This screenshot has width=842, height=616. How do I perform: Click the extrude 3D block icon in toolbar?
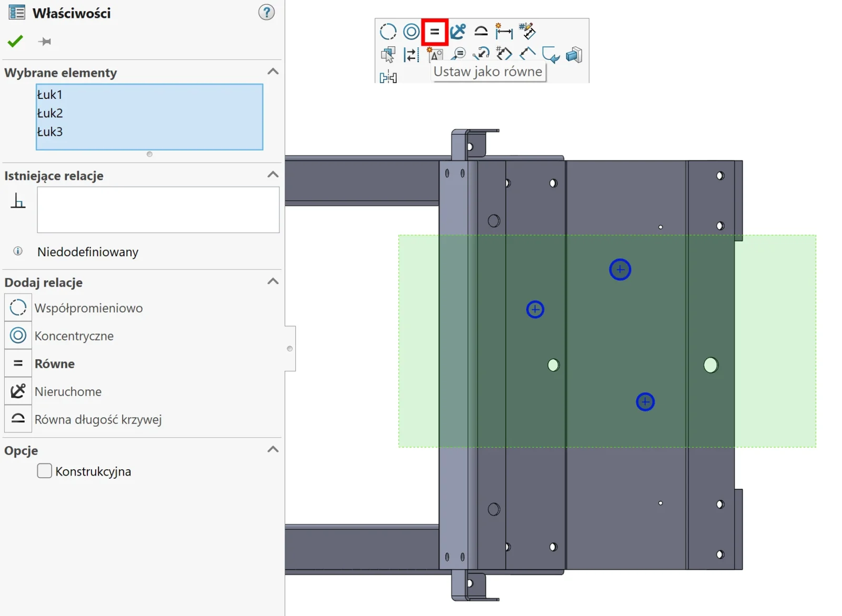click(574, 55)
